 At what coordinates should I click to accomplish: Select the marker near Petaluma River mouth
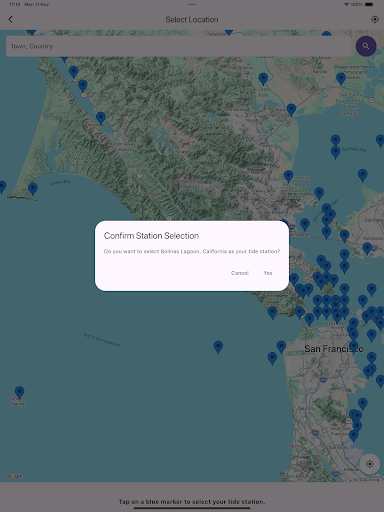tap(291, 109)
